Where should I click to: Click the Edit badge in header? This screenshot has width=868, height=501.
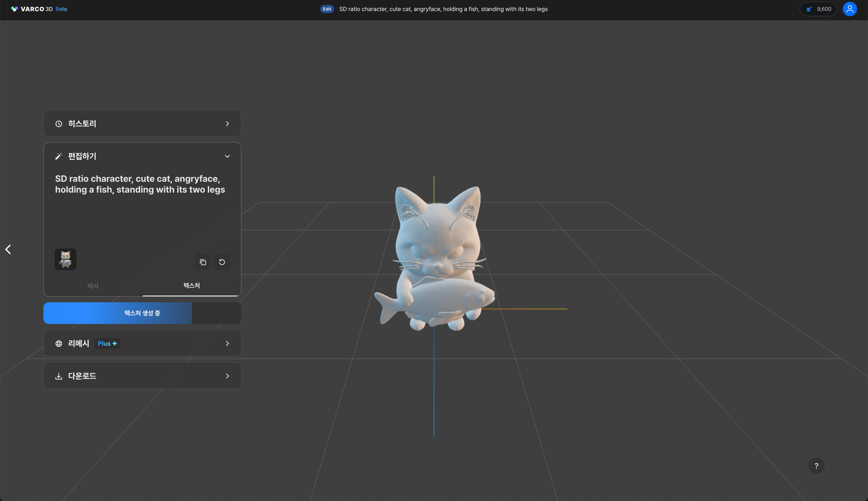tap(327, 9)
